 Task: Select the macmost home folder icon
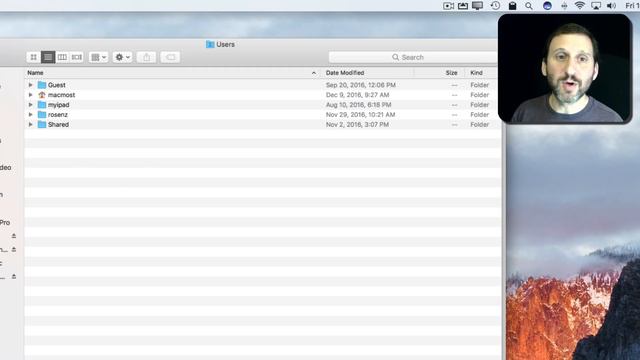click(x=42, y=95)
